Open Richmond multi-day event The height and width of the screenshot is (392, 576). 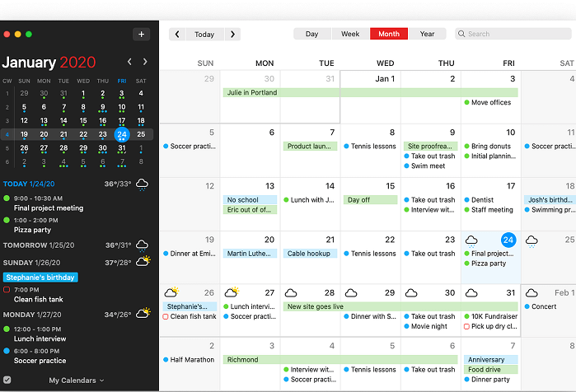click(x=340, y=360)
